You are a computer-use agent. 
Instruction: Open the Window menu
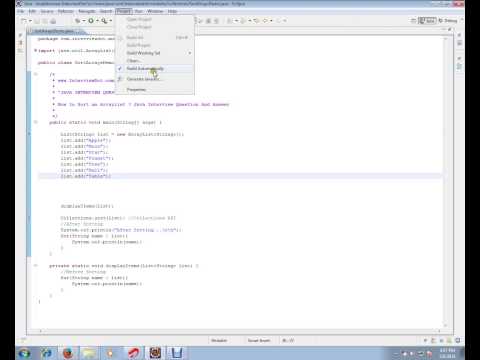tap(155, 11)
